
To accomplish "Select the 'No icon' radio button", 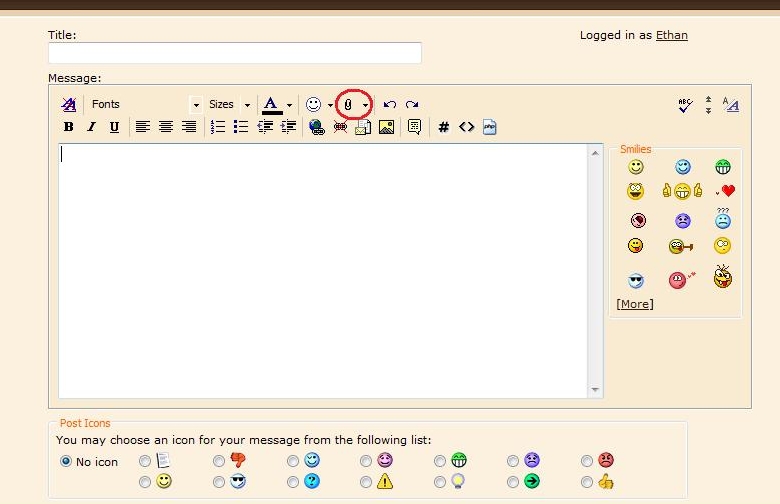I will coord(66,461).
